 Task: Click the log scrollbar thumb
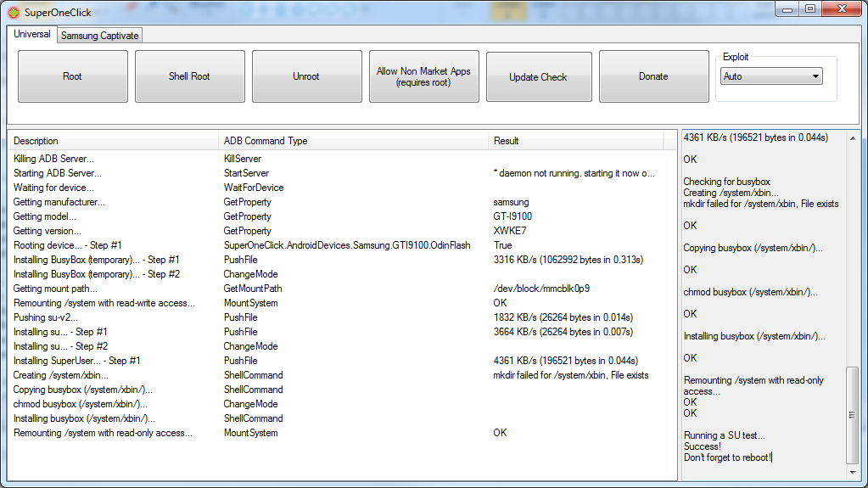point(853,414)
